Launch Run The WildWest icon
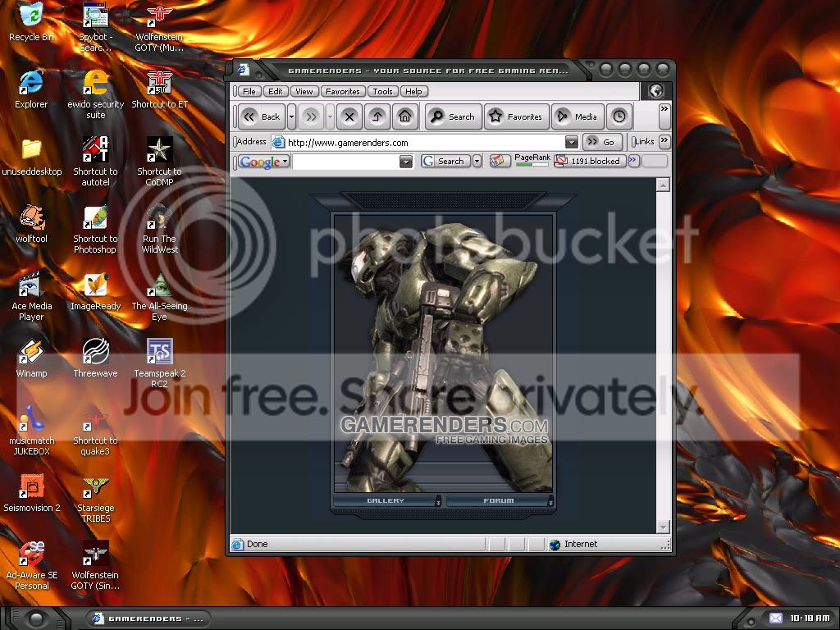Viewport: 840px width, 630px height. (159, 230)
